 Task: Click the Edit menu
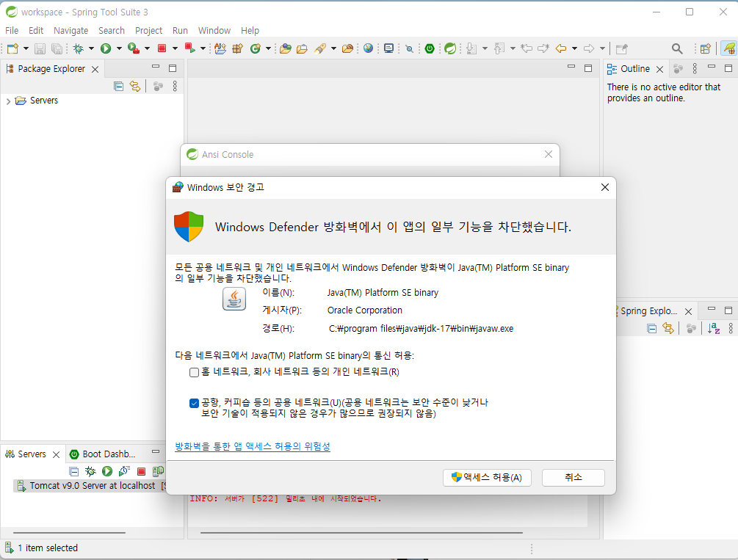coord(36,31)
